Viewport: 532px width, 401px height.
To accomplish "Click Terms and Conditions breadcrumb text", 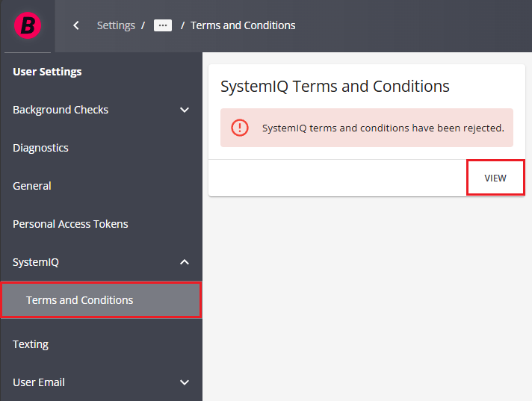I will (243, 25).
